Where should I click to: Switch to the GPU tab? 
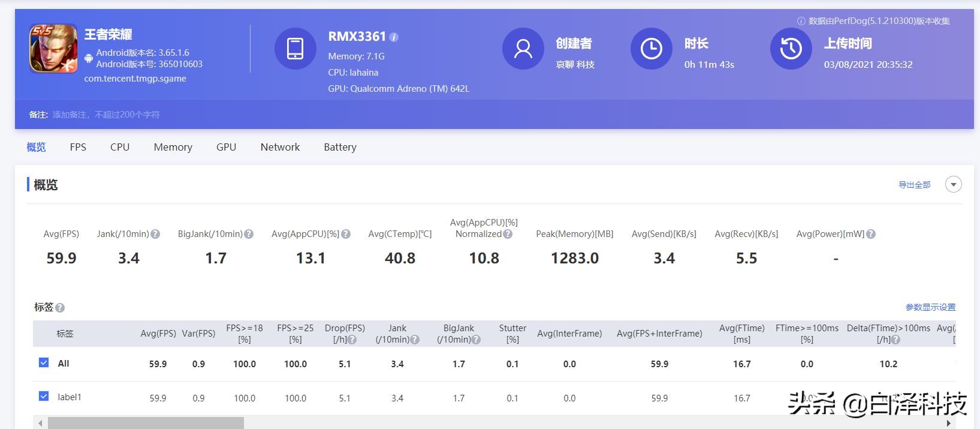tap(226, 147)
